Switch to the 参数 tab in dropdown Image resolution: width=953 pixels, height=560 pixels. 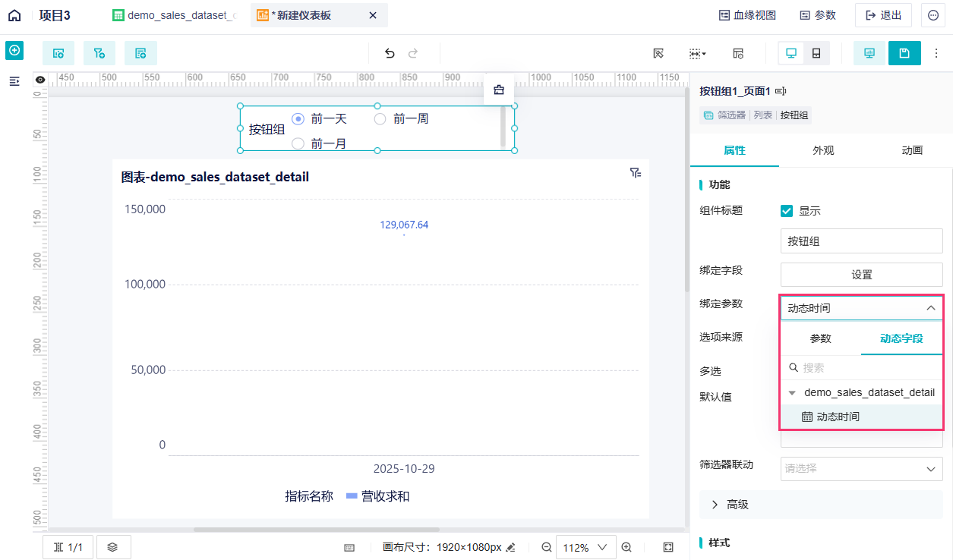click(x=821, y=338)
